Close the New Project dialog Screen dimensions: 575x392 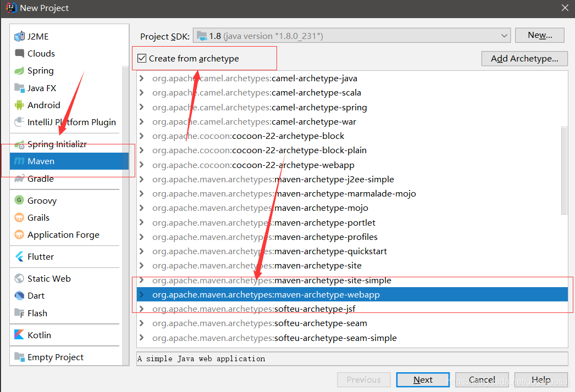565,8
